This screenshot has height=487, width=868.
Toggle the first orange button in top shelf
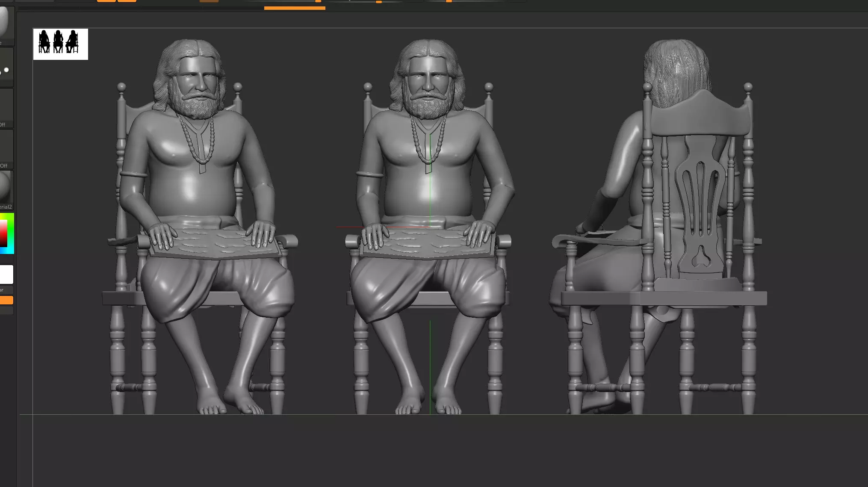click(x=106, y=1)
